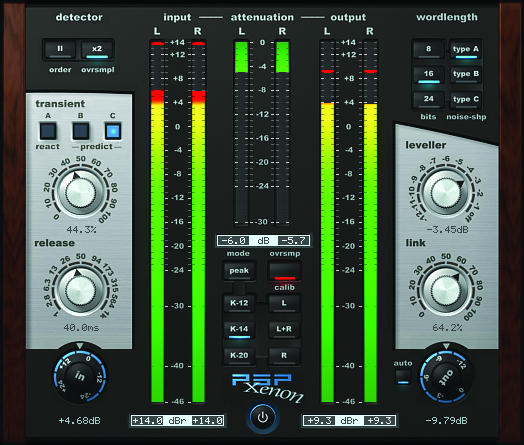Click the transient percentage knob
524x445 pixels.
point(81,192)
